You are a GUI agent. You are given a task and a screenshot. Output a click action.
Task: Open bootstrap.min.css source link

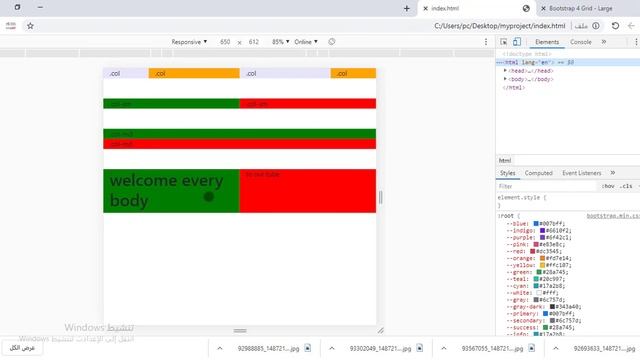coord(613,216)
